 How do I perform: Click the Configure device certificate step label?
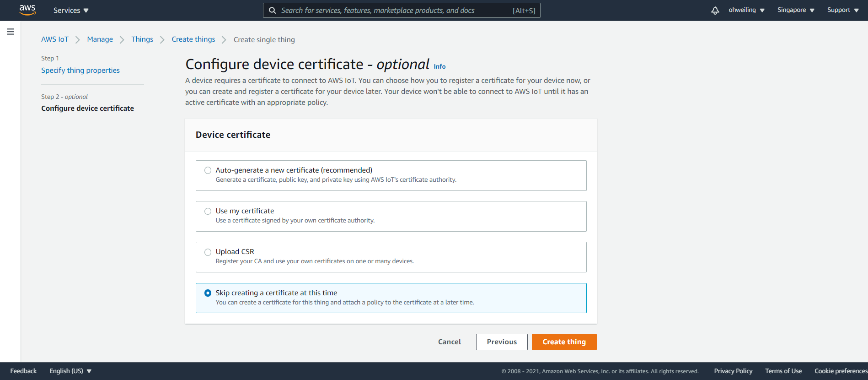[87, 109]
